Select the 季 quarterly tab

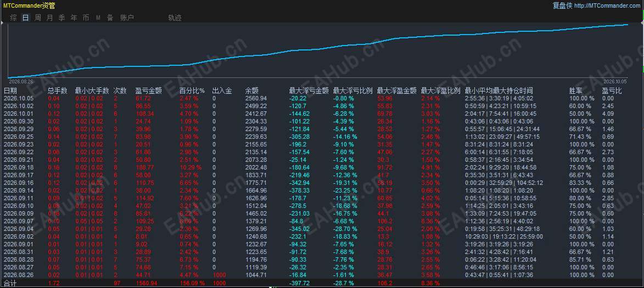(x=61, y=18)
